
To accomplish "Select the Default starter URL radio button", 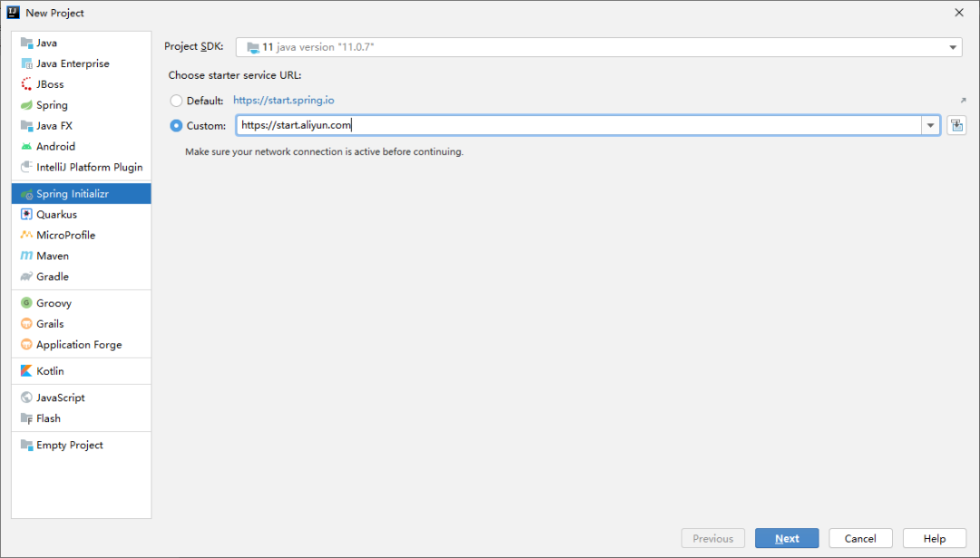I will click(x=176, y=101).
